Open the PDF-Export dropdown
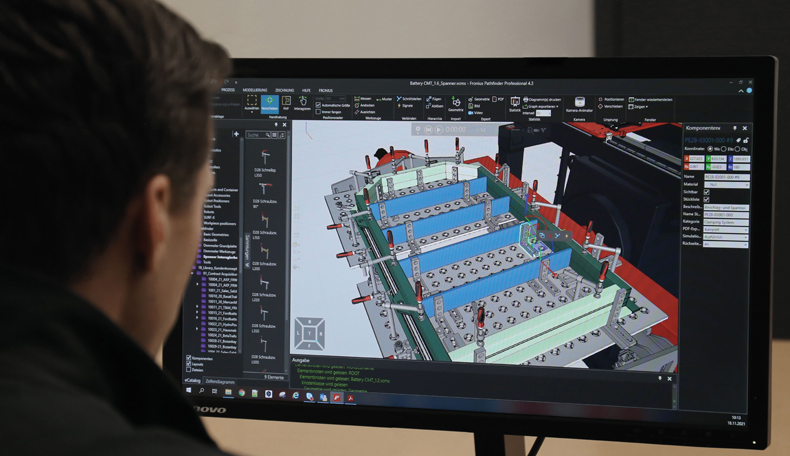 point(726,229)
